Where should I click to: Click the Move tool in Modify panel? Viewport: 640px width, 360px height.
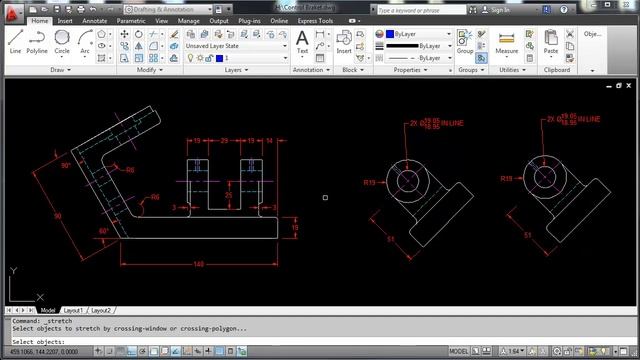pos(124,34)
